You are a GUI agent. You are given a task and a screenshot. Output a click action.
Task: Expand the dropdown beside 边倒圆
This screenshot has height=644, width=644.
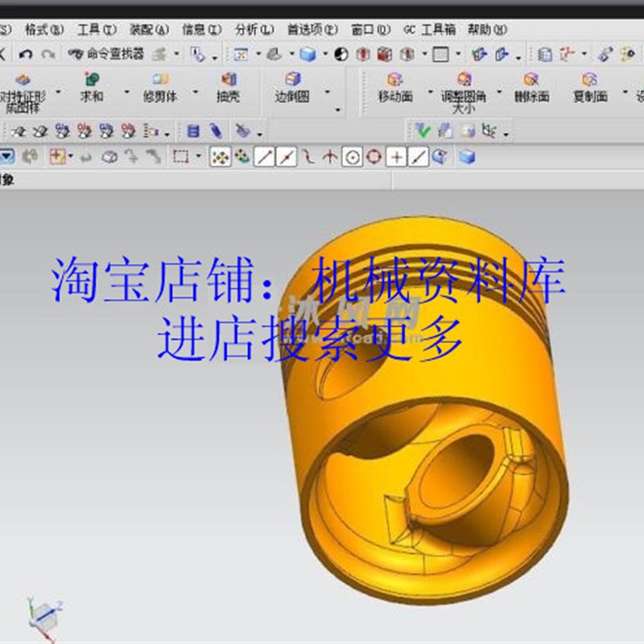[327, 90]
